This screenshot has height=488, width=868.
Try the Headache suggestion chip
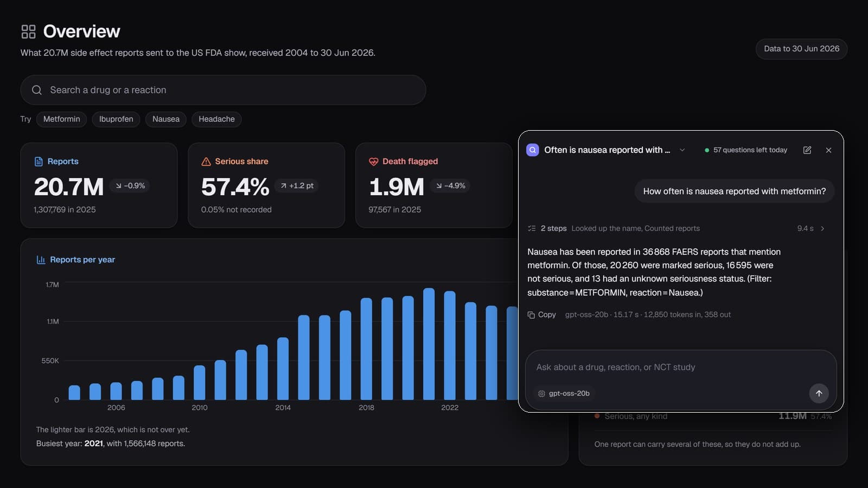(216, 119)
